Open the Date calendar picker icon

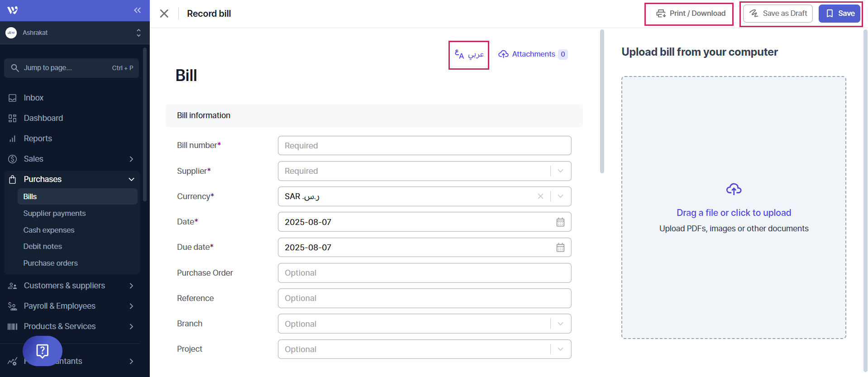pyautogui.click(x=560, y=222)
